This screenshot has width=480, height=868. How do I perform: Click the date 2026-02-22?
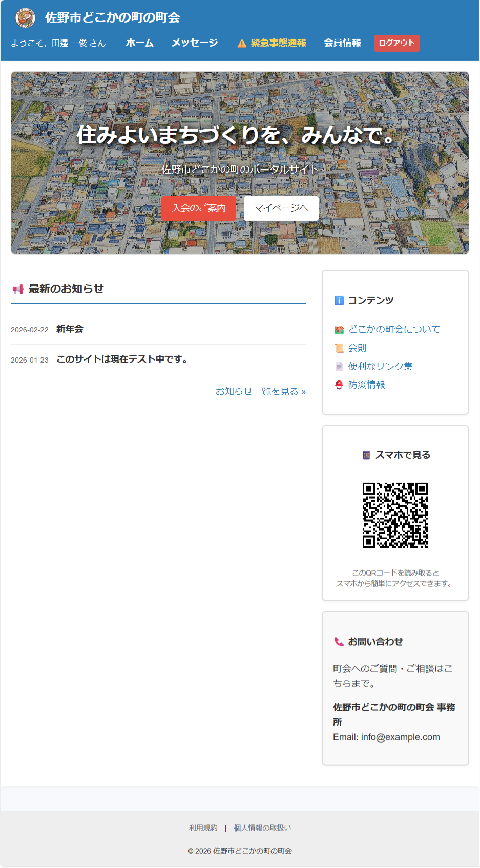point(30,330)
